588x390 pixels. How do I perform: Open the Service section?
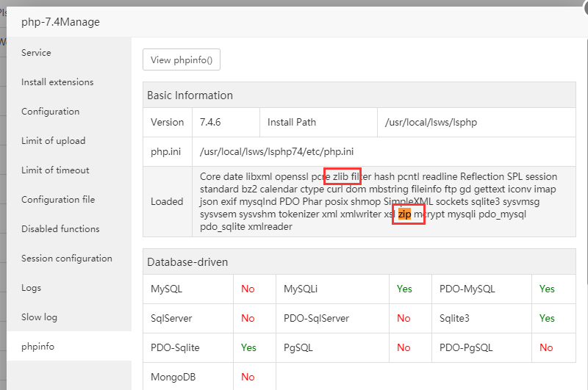tap(36, 53)
